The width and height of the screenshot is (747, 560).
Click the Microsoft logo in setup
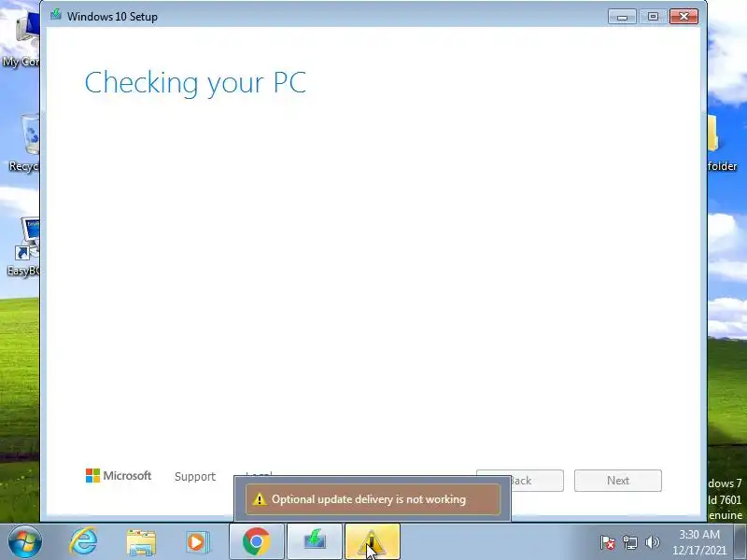click(119, 475)
